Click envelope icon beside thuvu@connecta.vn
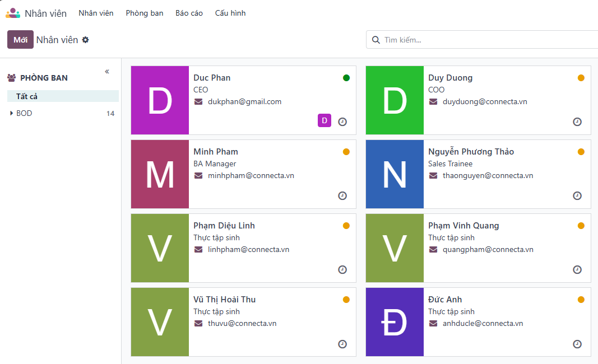 point(198,324)
